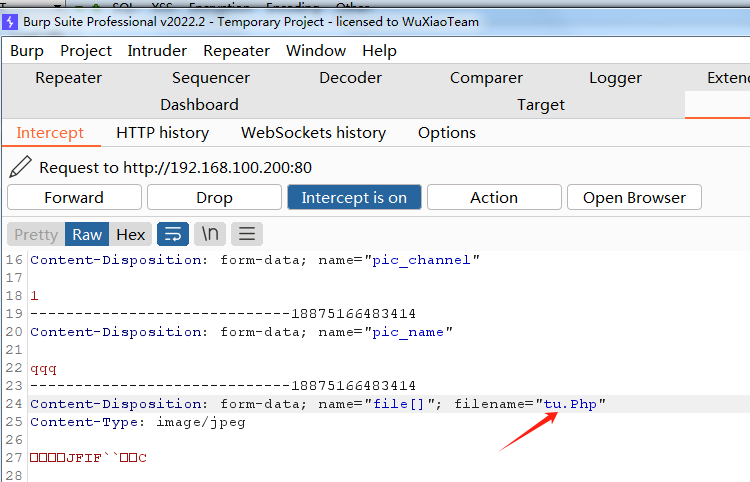Open the hamburger editor options menu

click(247, 234)
